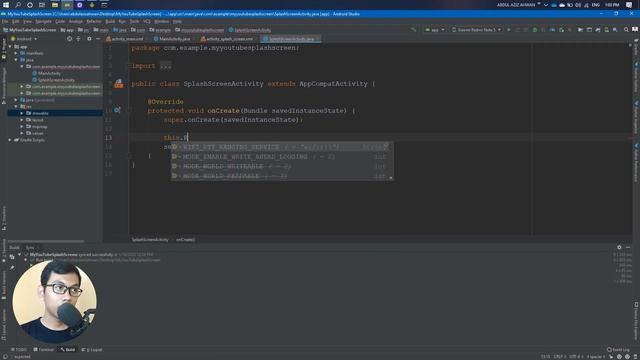Open the Help menu
This screenshot has width=640, height=360.
click(177, 21)
